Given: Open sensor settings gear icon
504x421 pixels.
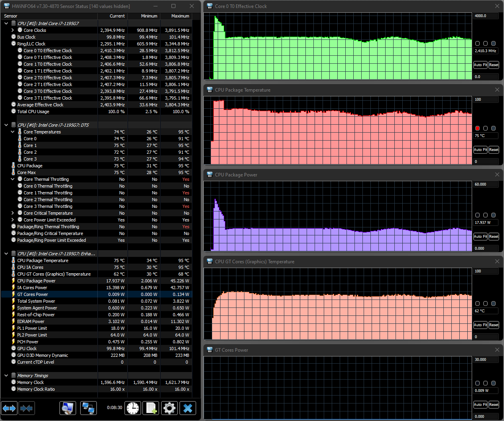Looking at the screenshot, I should (x=169, y=408).
